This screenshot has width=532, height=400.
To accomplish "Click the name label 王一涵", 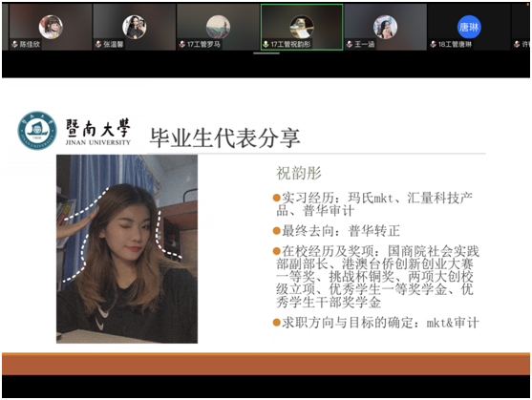I will click(365, 44).
